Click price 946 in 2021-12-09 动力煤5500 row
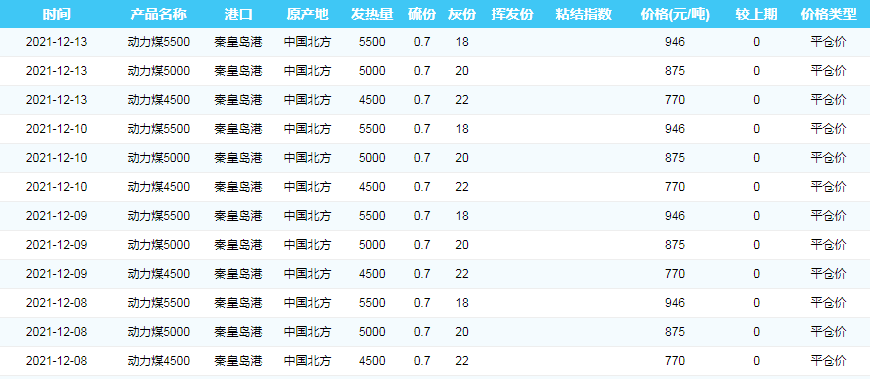This screenshot has height=379, width=871. click(x=675, y=216)
